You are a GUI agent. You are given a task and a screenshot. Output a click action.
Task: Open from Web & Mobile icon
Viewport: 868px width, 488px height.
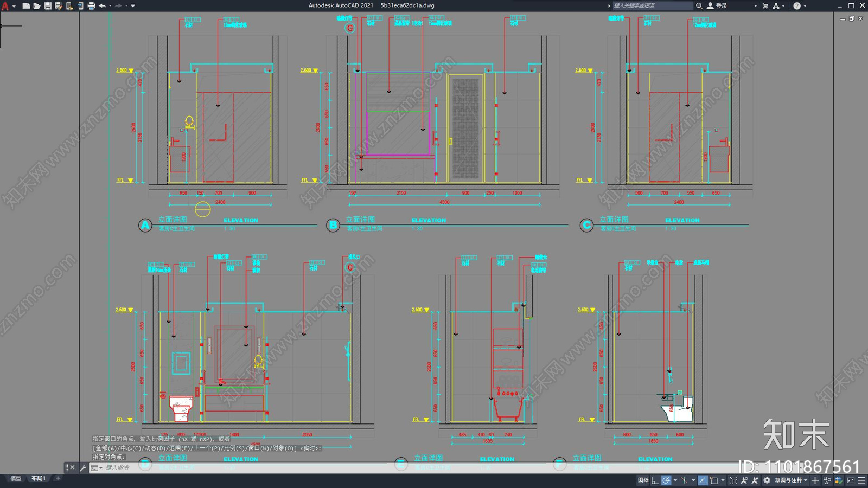coord(69,6)
